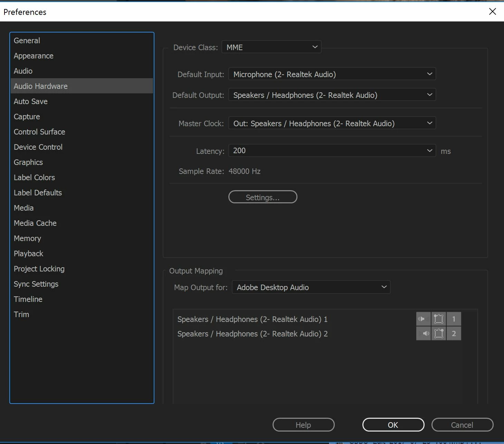Expand the Master Clock dropdown
The image size is (504, 444).
tap(332, 123)
